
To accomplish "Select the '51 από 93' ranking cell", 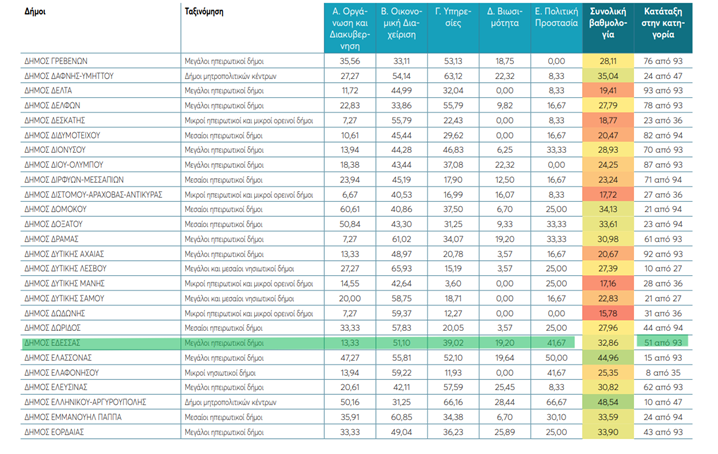I will [662, 341].
